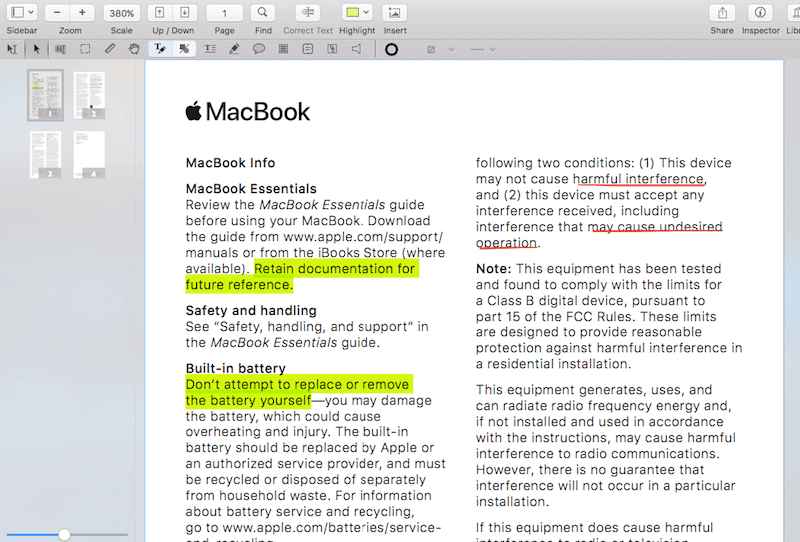Open the fill color dropdown arrow
Screen dimensions: 800x542
(451, 50)
